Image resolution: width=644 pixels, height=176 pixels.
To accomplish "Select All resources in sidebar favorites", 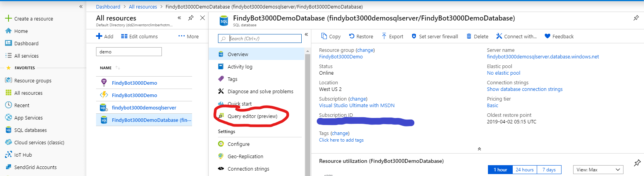I will coord(28,93).
